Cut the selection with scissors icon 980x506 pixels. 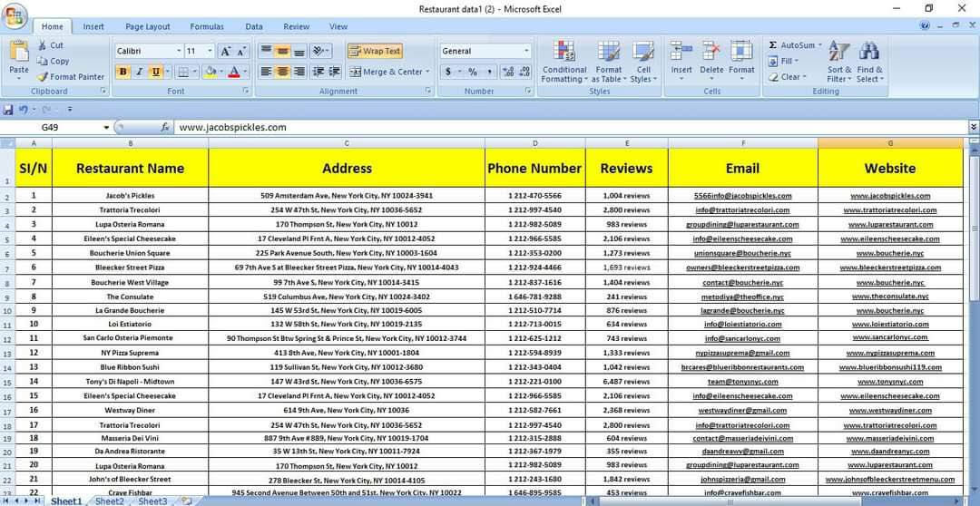click(42, 45)
